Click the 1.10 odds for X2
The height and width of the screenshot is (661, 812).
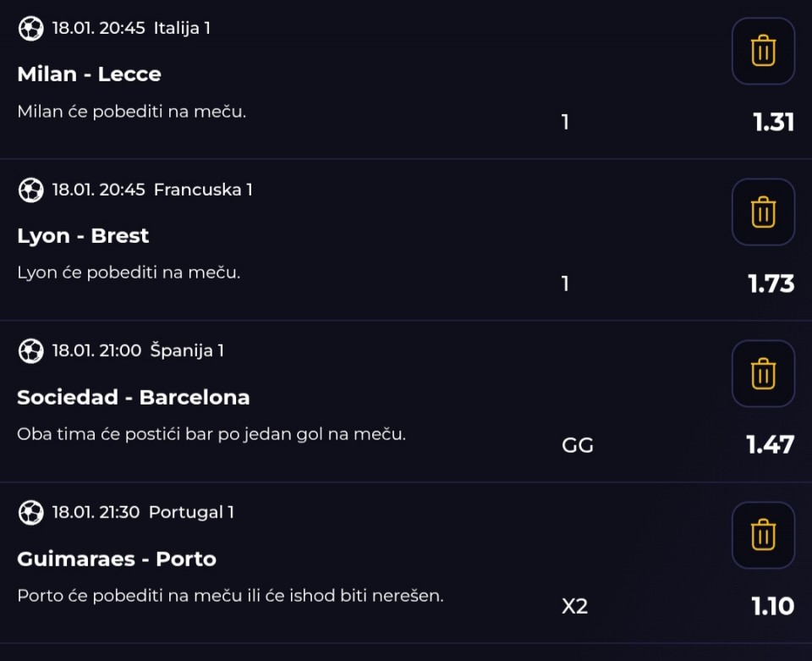773,606
